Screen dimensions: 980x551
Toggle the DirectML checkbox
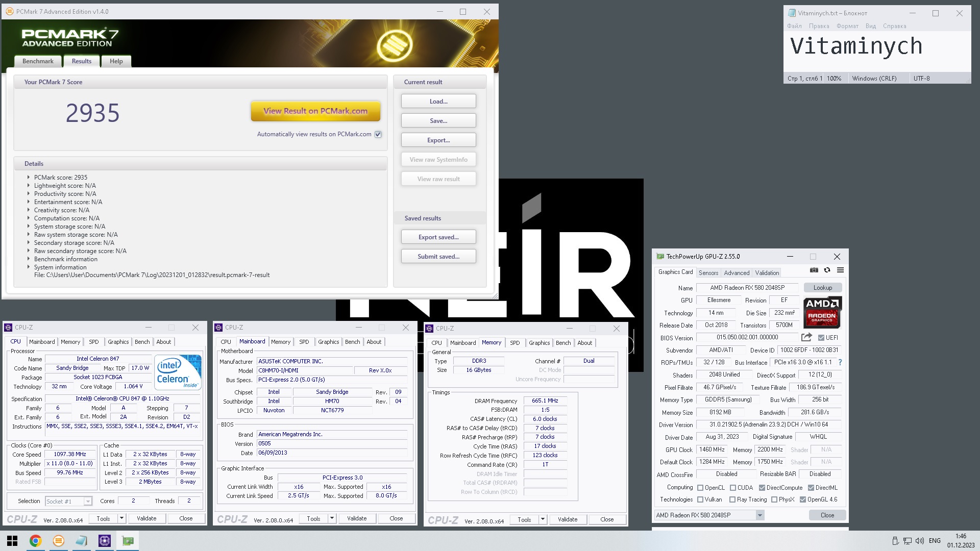tap(811, 488)
